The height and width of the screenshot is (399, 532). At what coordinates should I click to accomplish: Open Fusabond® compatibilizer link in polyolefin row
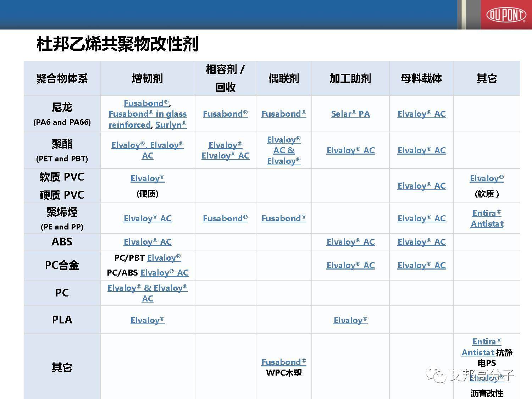pyautogui.click(x=226, y=218)
